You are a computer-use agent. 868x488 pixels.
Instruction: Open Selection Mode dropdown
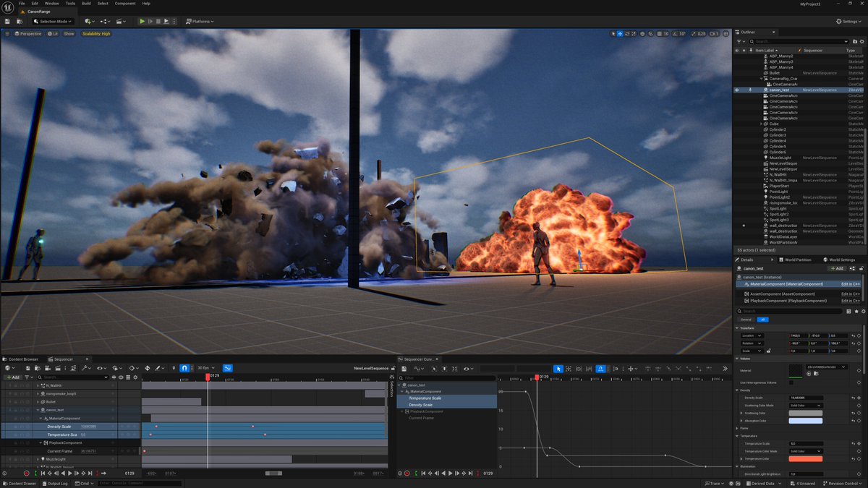click(54, 22)
